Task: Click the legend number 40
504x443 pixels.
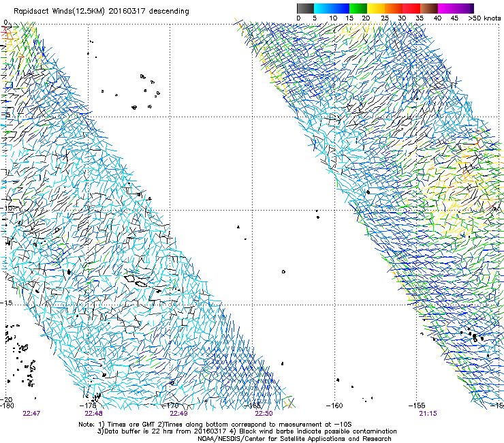Action: coord(437,18)
